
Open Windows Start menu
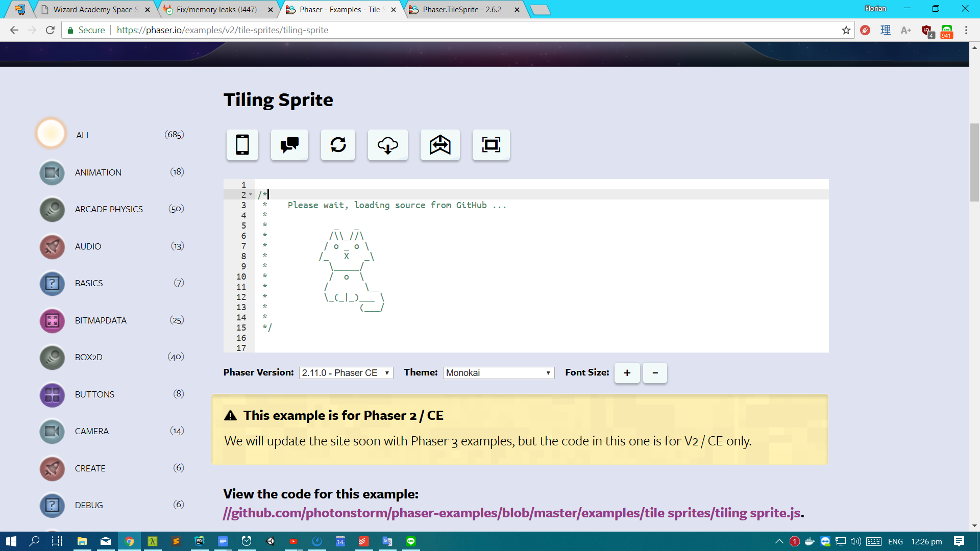(x=11, y=541)
